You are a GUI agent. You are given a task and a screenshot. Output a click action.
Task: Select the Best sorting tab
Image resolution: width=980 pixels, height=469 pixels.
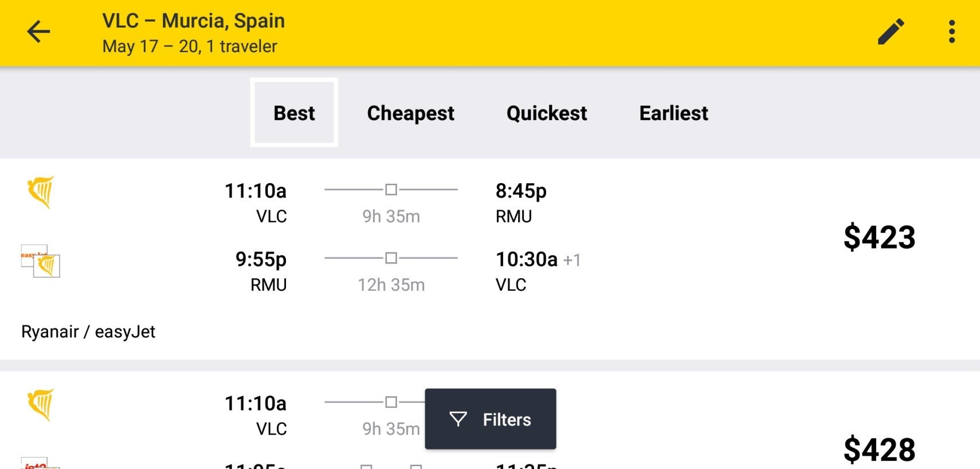(294, 113)
